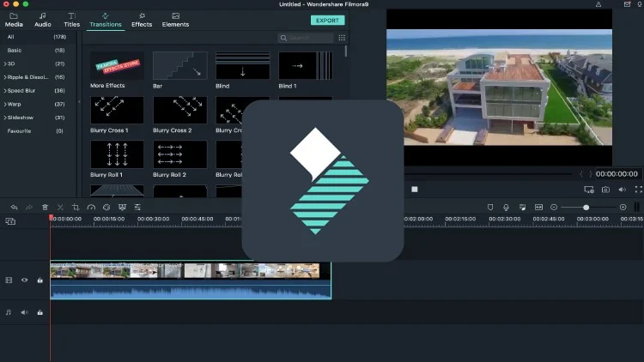Toggle the lock on the video track
Image resolution: width=644 pixels, height=362 pixels.
(x=39, y=280)
